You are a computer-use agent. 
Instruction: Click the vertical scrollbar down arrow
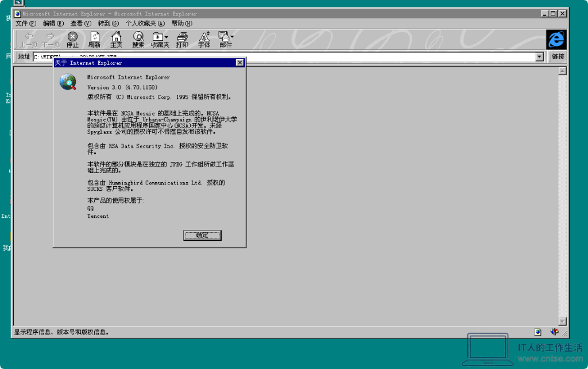point(562,321)
